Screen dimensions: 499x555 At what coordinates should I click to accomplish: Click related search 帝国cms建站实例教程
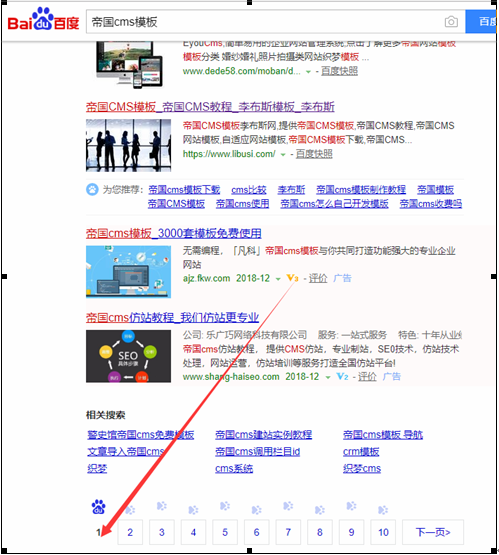coord(263,435)
